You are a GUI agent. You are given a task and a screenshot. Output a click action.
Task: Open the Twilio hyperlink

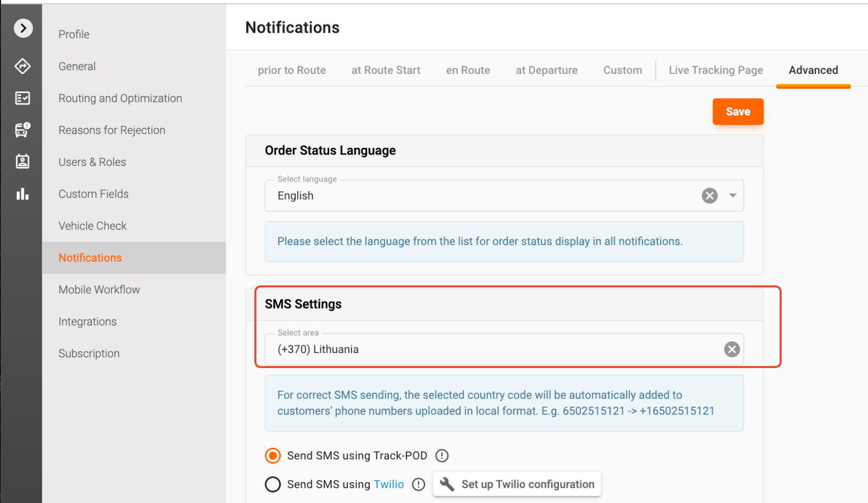(389, 484)
